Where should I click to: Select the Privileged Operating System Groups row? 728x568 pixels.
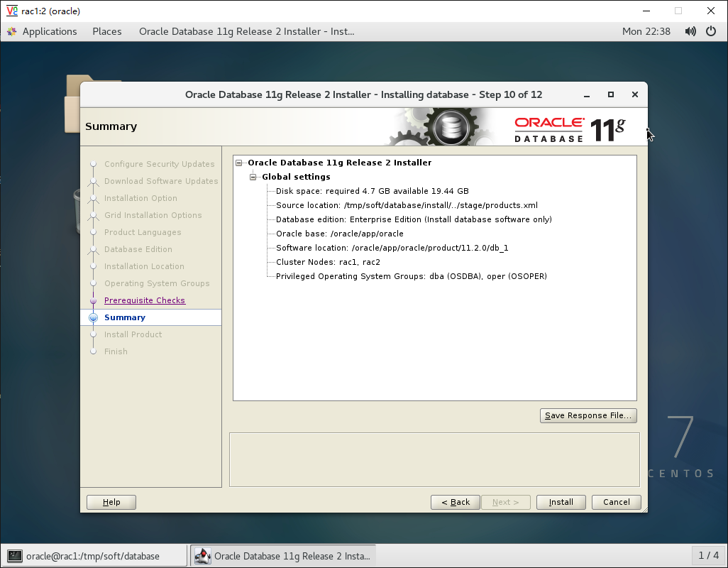point(412,276)
